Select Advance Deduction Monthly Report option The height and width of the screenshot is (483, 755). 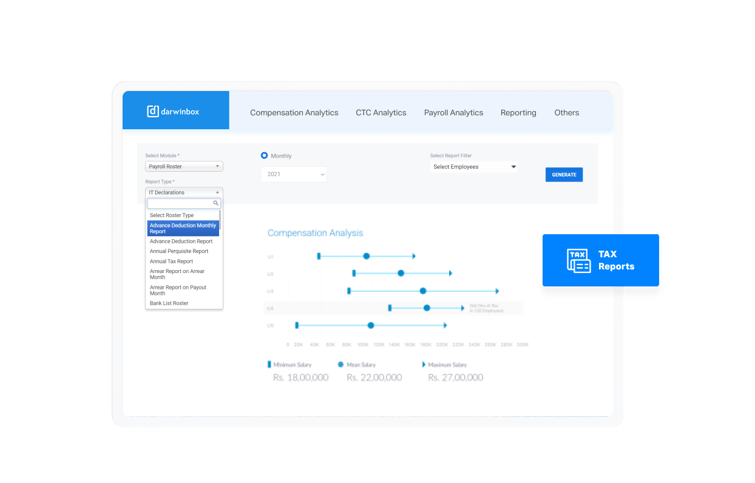(183, 228)
